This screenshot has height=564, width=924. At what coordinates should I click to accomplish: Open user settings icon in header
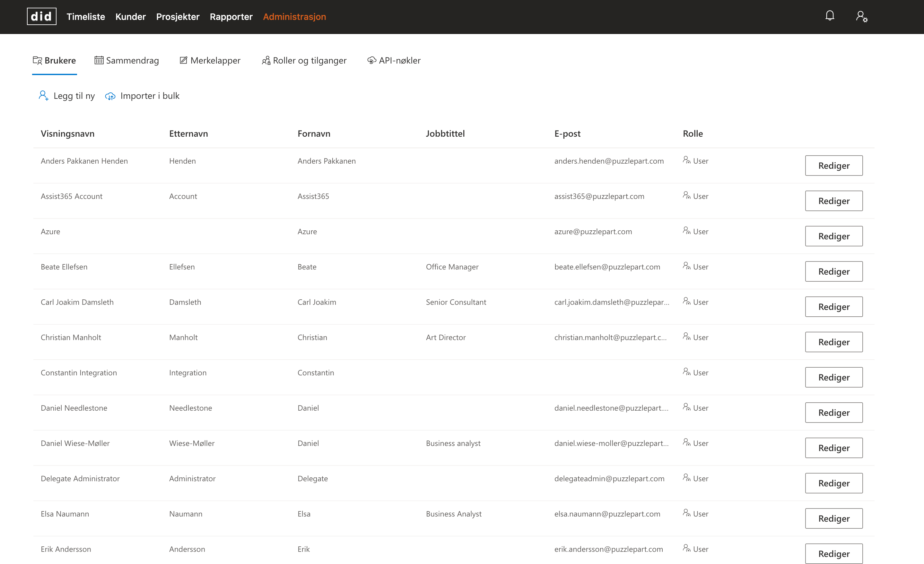coord(861,16)
